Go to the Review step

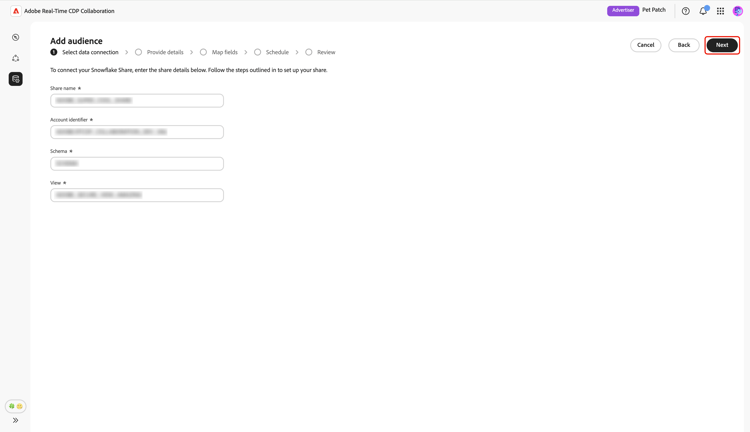320,52
